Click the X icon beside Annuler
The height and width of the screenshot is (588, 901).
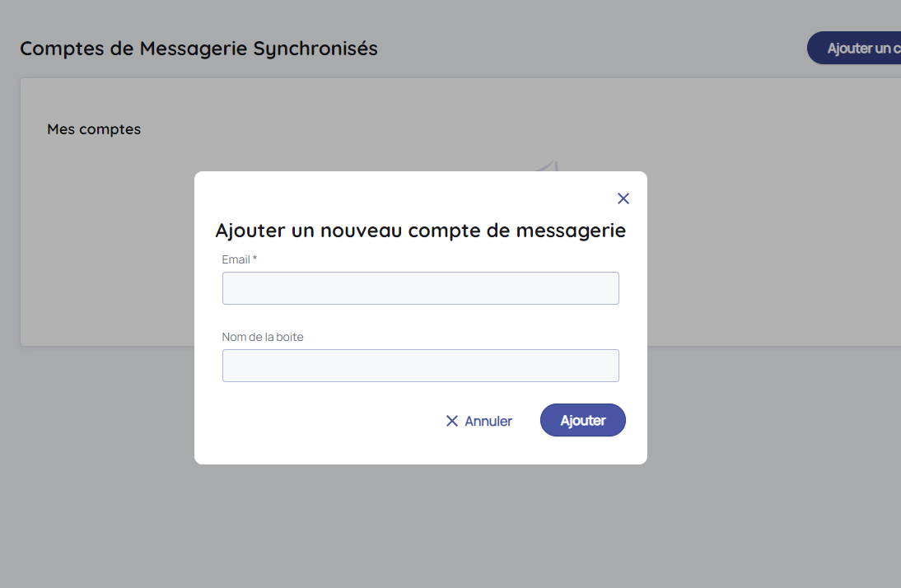pos(452,421)
